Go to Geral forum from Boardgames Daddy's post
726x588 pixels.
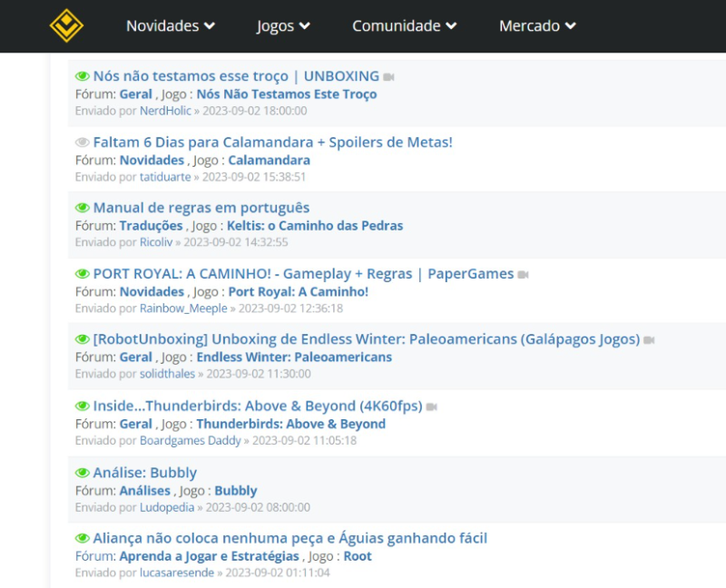click(x=135, y=424)
